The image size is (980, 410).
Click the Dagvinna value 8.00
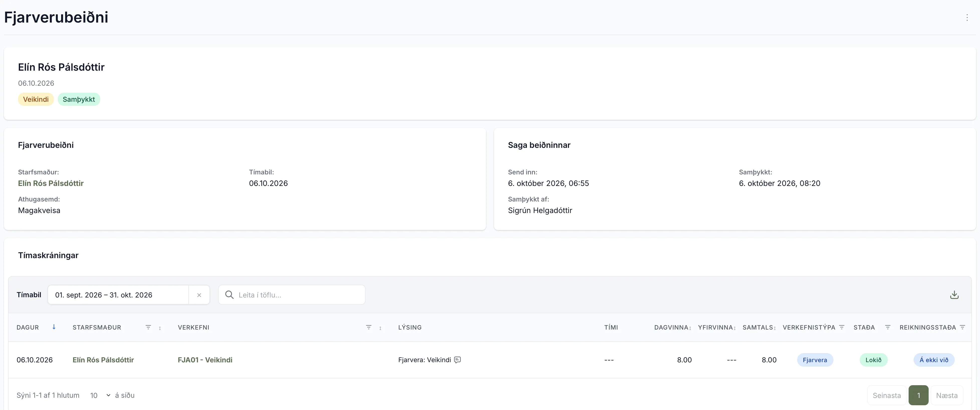684,360
